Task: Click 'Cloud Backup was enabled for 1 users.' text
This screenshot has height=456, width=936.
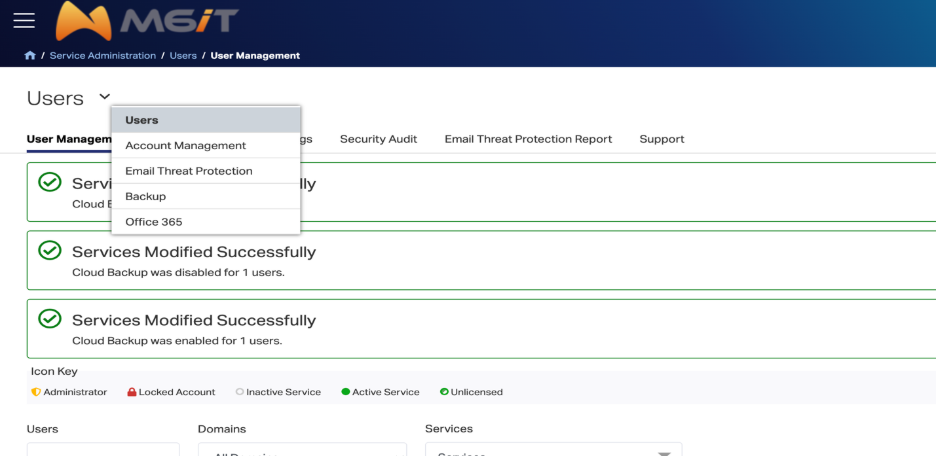Action: tap(177, 341)
